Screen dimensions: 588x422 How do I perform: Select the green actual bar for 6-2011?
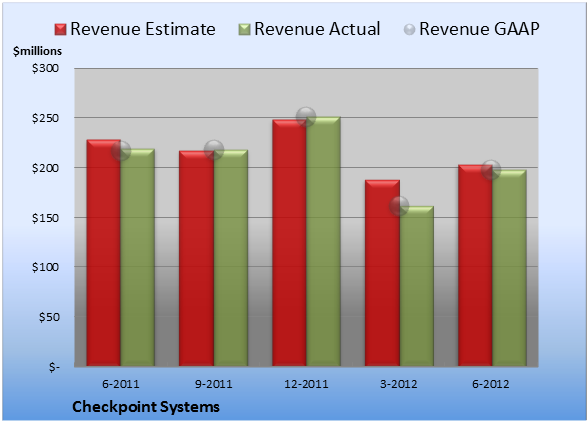click(138, 257)
